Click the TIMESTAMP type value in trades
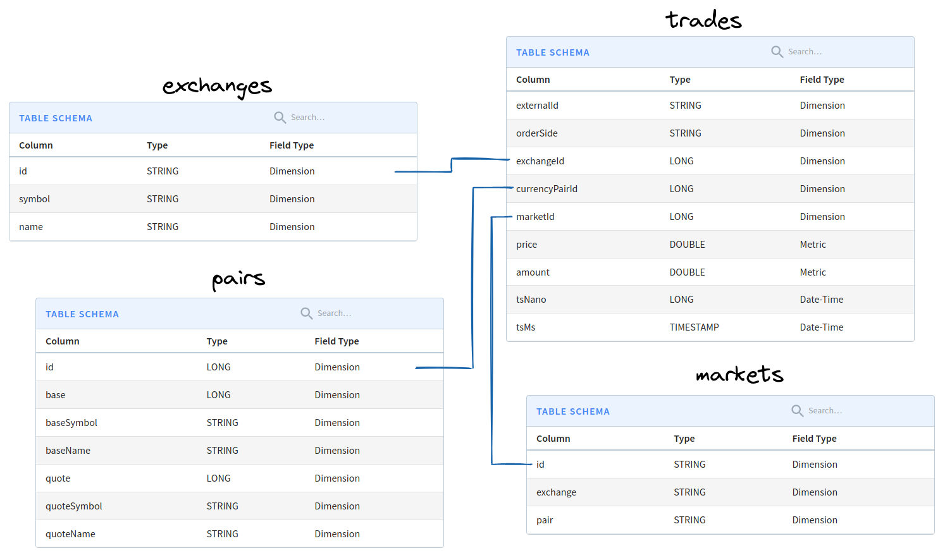 tap(695, 327)
